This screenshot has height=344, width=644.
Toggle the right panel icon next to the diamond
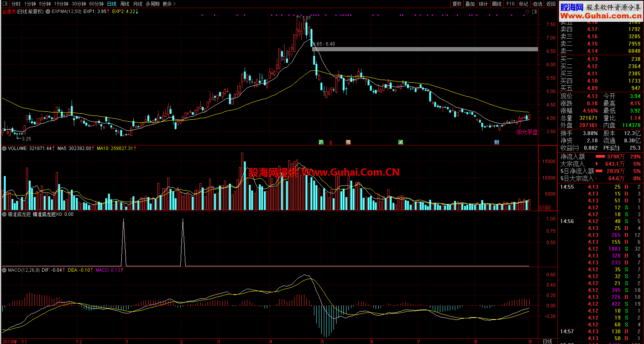534,11
